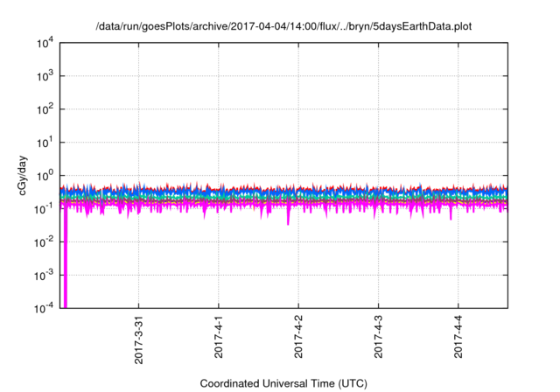
Task: Click the 10^0 y-axis tick label
Action: 45,176
